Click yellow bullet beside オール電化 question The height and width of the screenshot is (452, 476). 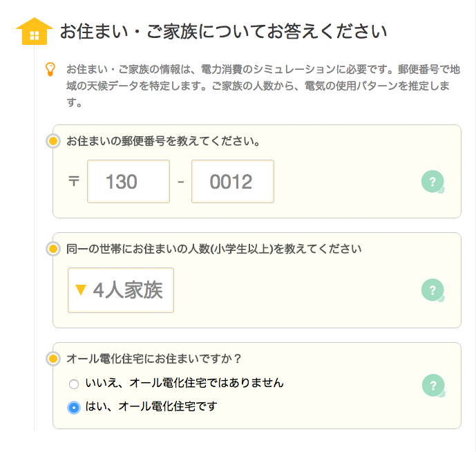pyautogui.click(x=53, y=359)
